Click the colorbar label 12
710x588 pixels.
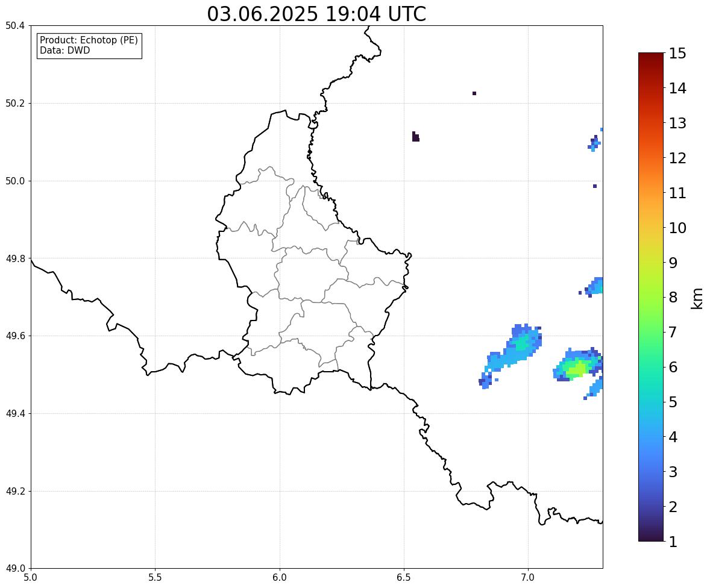click(677, 158)
